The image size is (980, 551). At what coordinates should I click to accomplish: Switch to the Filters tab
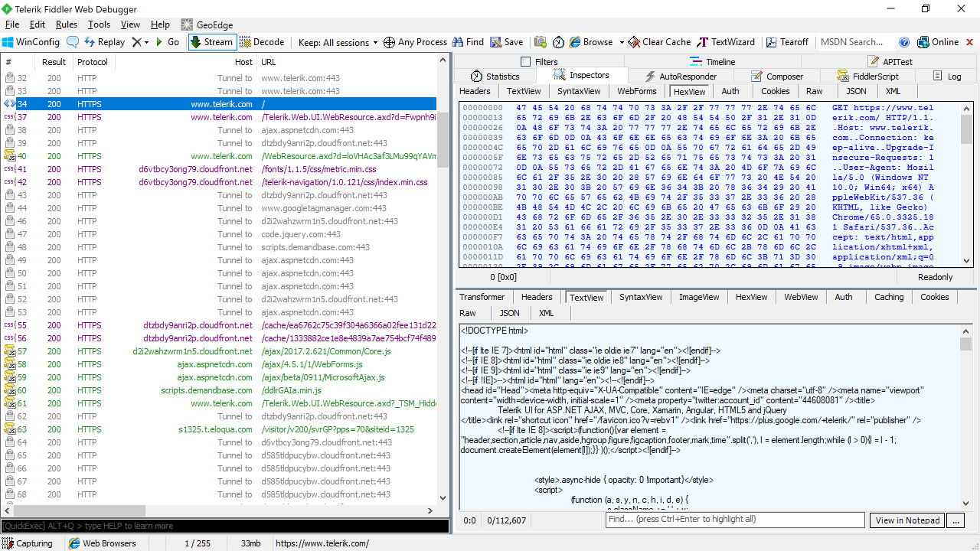539,62
